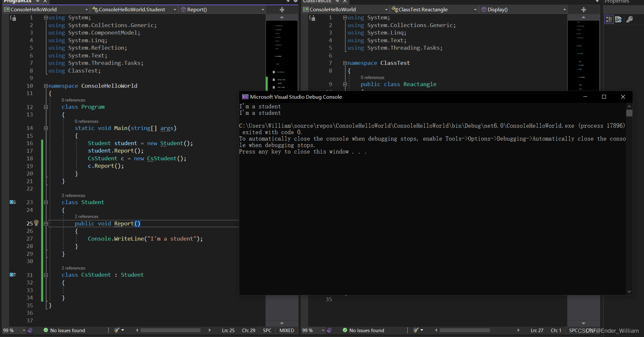Collapse the Report() method outlining block
The image size is (644, 337).
coord(46,223)
